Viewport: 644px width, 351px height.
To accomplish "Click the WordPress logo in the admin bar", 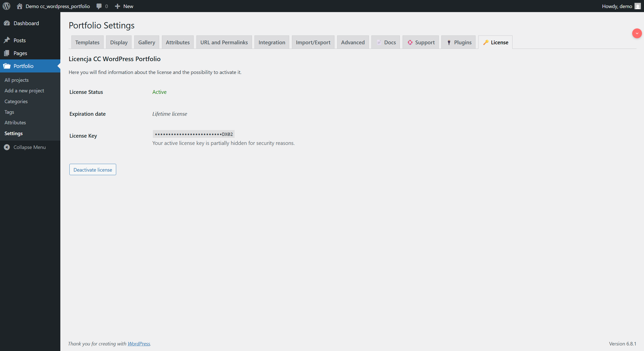I will pyautogui.click(x=6, y=6).
